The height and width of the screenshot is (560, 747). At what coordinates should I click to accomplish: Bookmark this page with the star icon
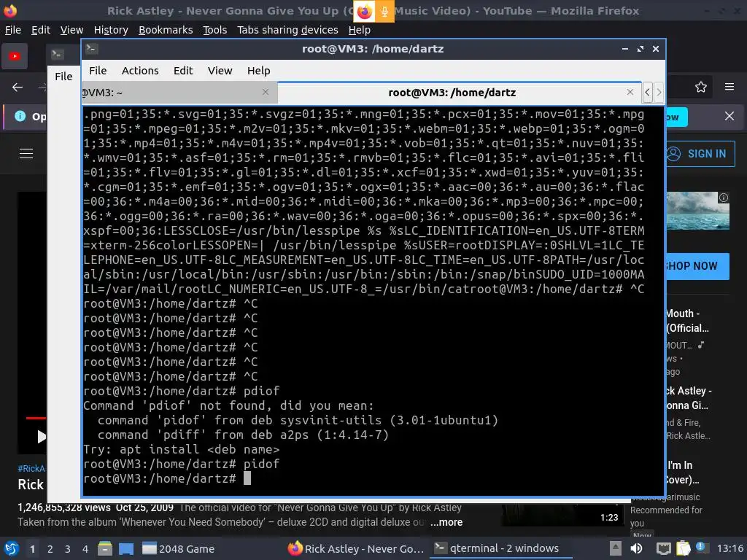tap(701, 87)
